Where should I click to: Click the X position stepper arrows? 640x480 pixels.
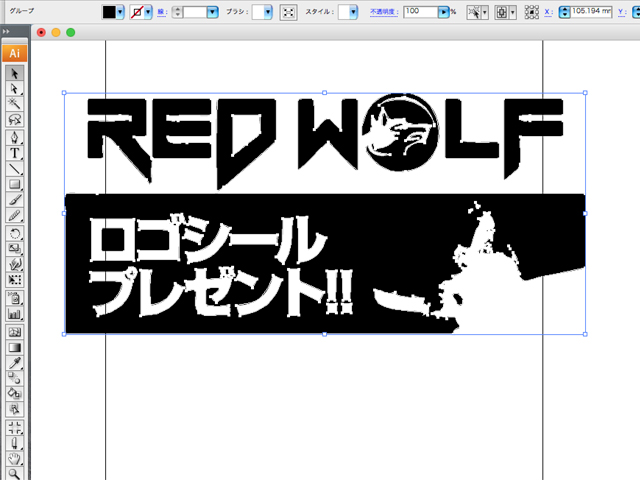564,12
